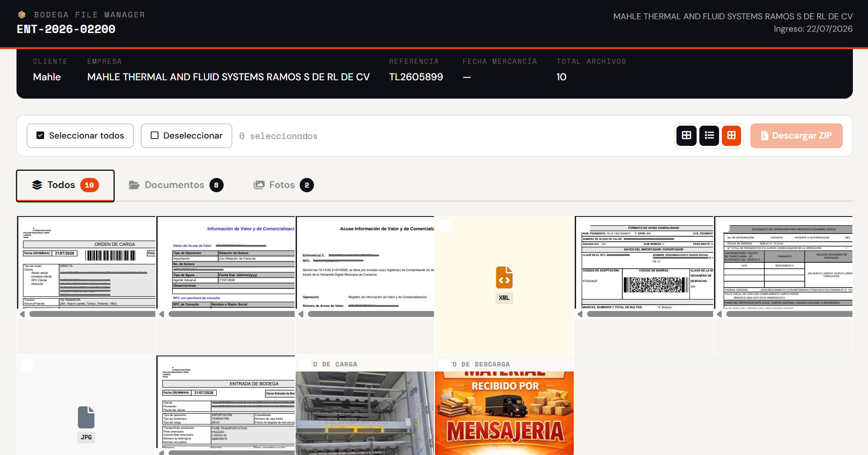Open Información de Valor y Comercialización thumbnail
The image size is (868, 455).
[x=226, y=262]
